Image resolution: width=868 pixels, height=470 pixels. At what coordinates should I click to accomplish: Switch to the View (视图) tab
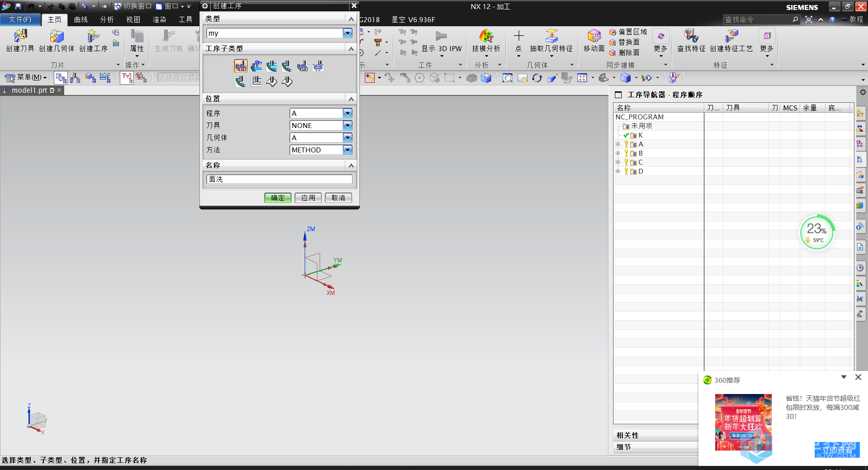133,19
